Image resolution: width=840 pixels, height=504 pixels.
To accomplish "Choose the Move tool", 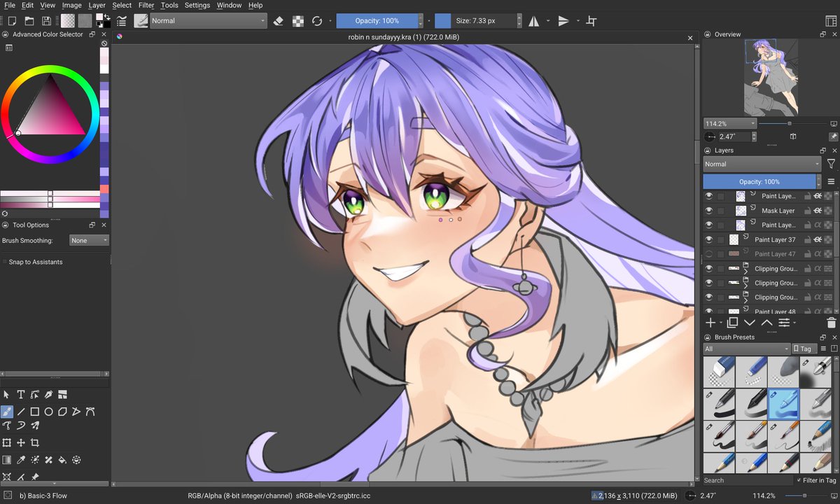I will [x=20, y=443].
